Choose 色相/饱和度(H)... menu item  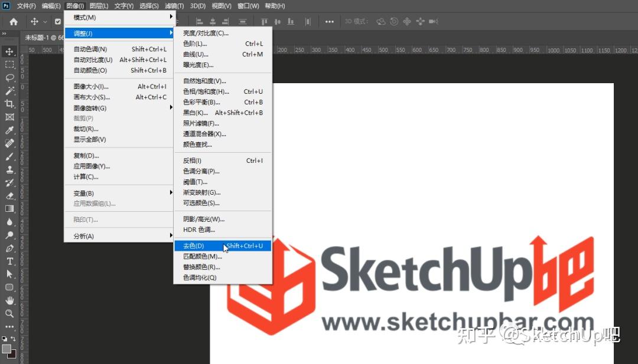(223, 91)
